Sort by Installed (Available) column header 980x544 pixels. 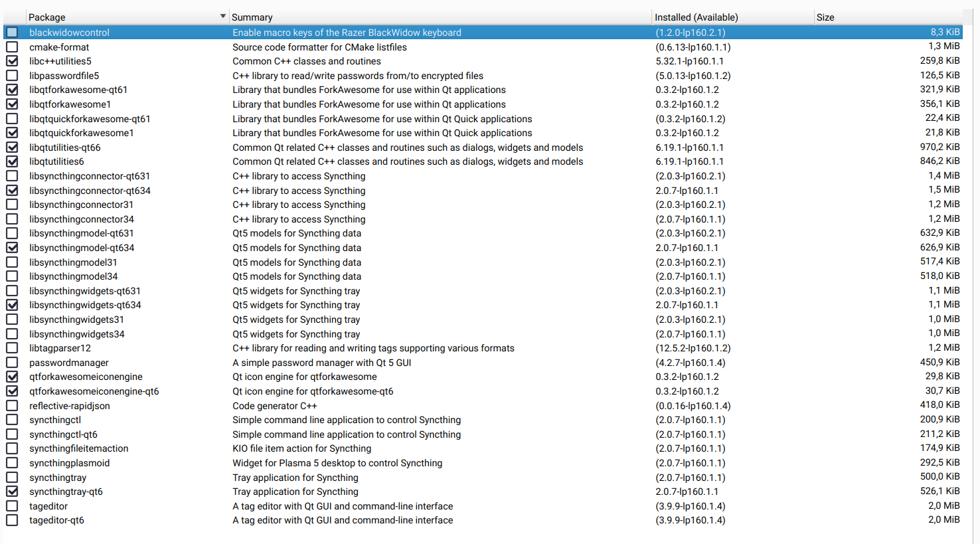click(x=696, y=17)
